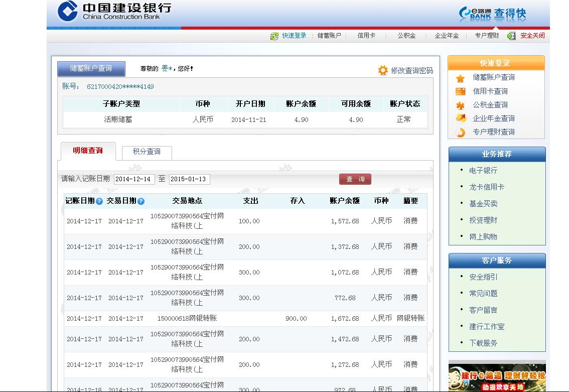569x392 pixels.
Task: Click the safe exit door icon
Action: pos(511,36)
